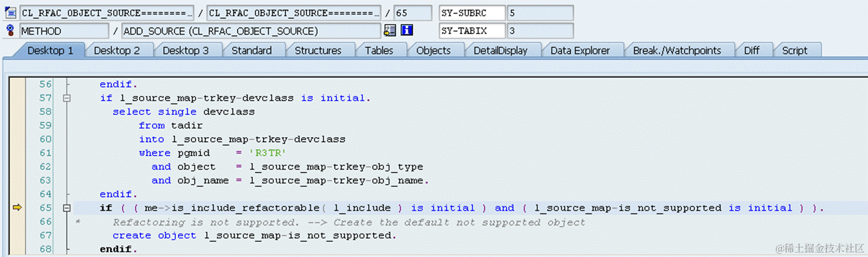Open the Data Explorer tab
This screenshot has height=257, width=868.
pyautogui.click(x=580, y=50)
